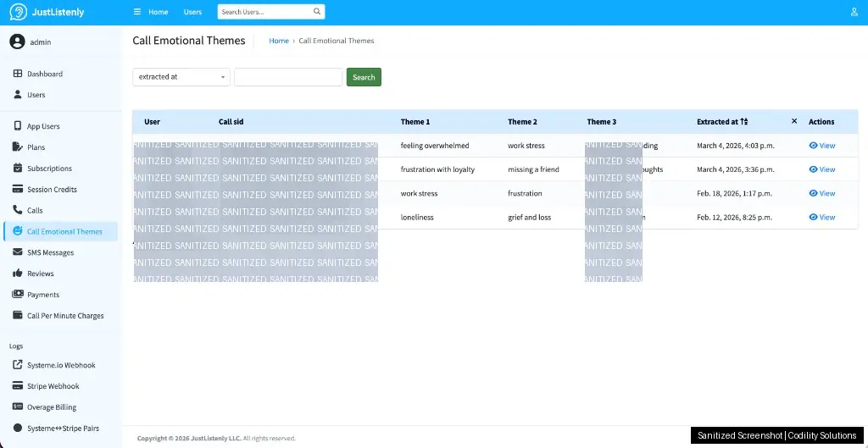
Task: Click the 'grief and loss' cell
Action: tap(530, 218)
